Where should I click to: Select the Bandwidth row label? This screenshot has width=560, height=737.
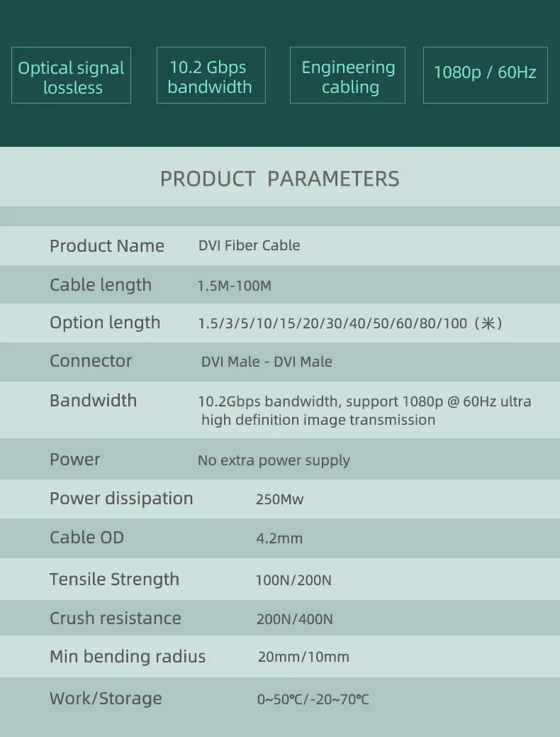click(x=94, y=401)
